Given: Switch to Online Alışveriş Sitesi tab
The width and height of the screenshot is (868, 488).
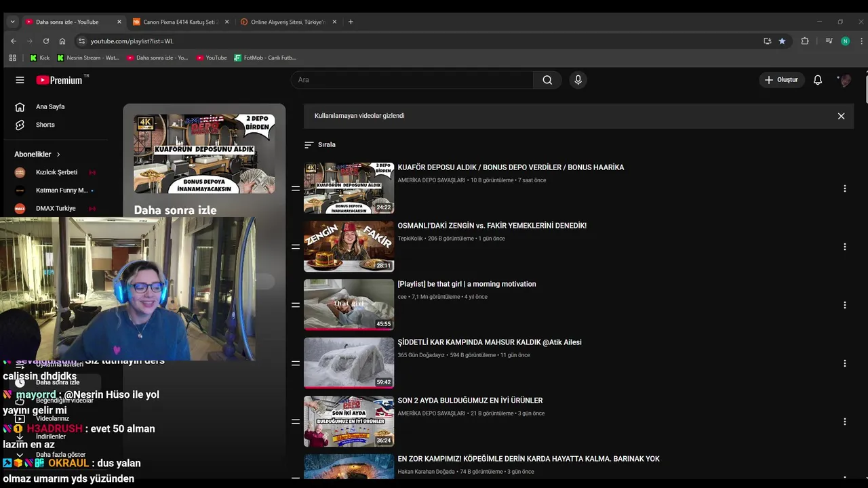Looking at the screenshot, I should (287, 22).
